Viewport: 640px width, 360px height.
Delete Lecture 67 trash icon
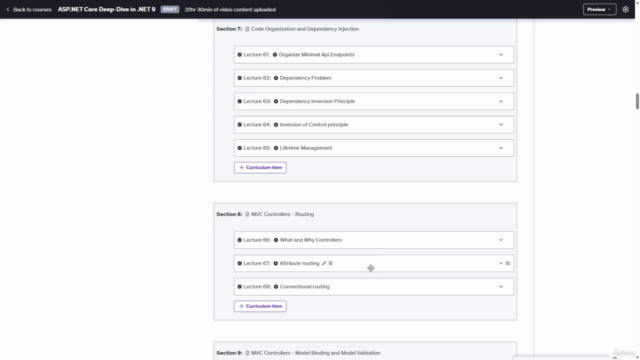point(331,263)
